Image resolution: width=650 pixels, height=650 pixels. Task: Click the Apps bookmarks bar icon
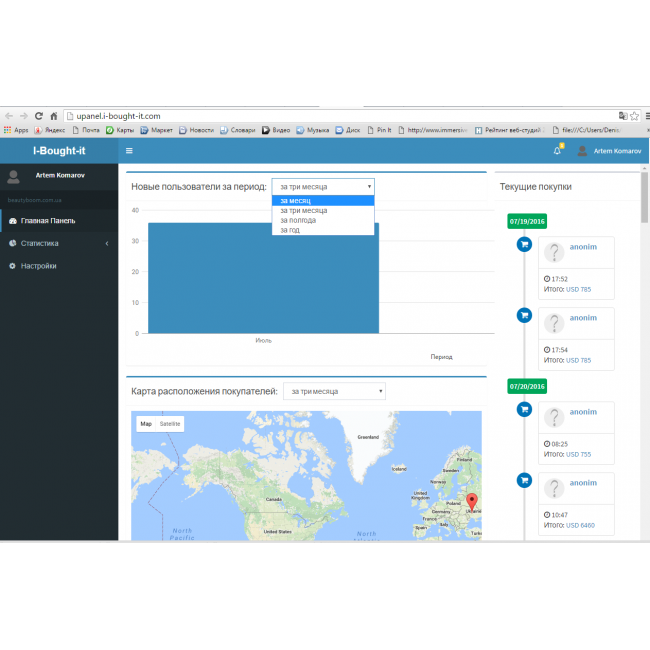16,130
